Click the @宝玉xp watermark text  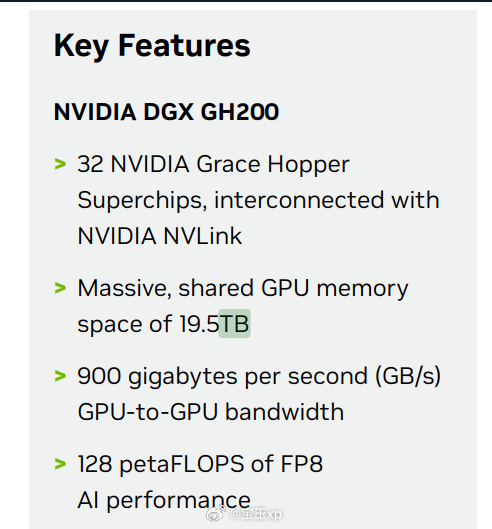256,514
